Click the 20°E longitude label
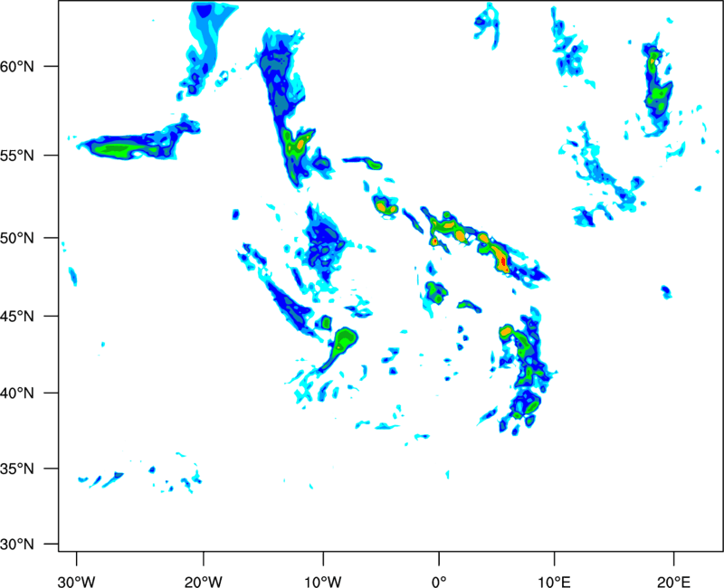Viewport: 724px width, 588px height. 673,582
